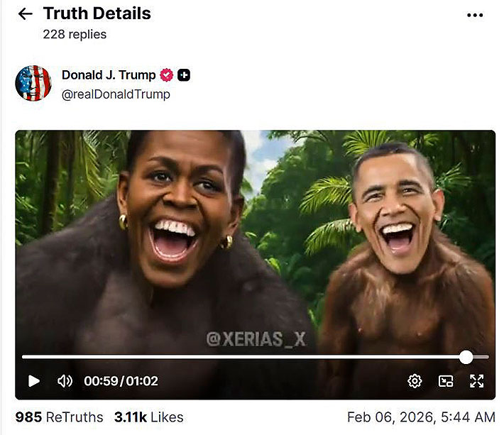View the 3.11k Likes list

149,417
